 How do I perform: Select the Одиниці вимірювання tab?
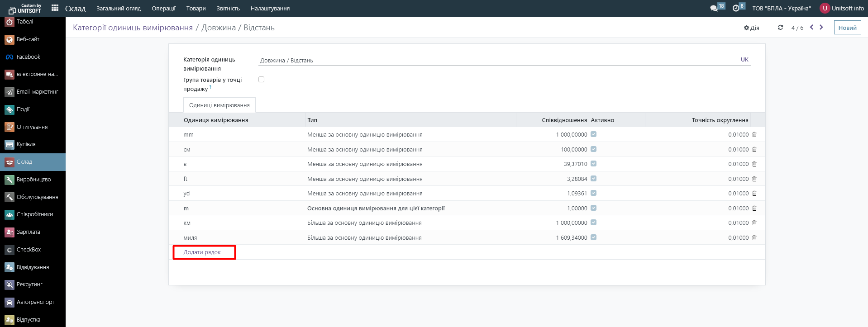[219, 105]
